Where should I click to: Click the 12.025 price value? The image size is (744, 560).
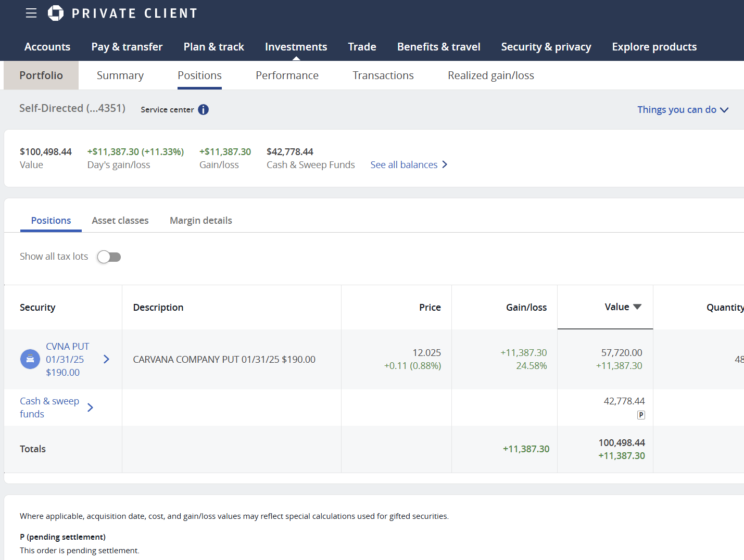tap(426, 353)
